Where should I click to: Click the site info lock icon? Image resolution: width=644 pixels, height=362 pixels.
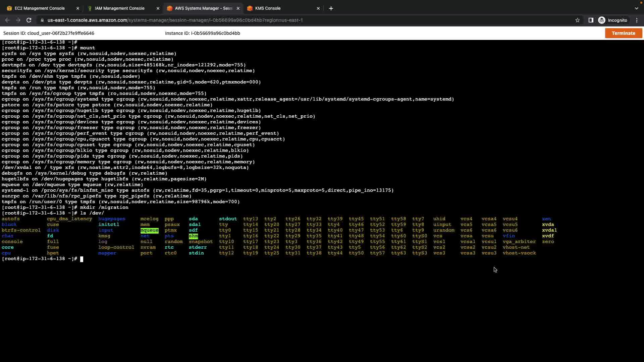click(x=42, y=20)
